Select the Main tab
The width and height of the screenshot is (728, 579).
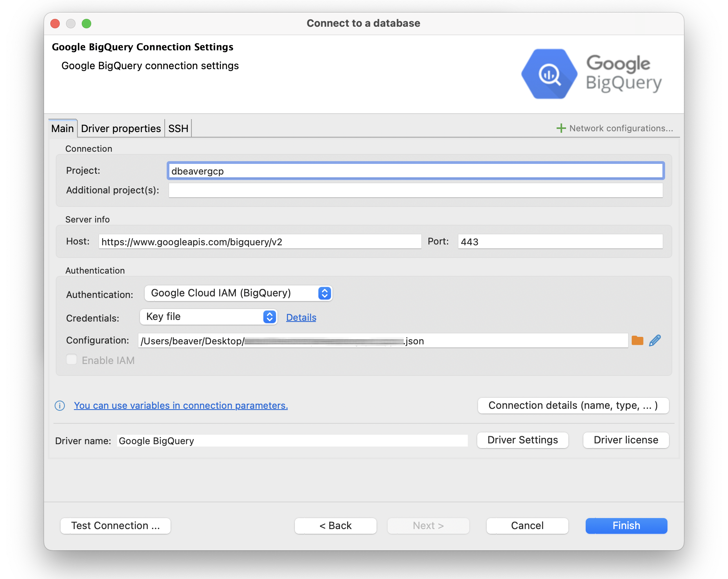62,128
